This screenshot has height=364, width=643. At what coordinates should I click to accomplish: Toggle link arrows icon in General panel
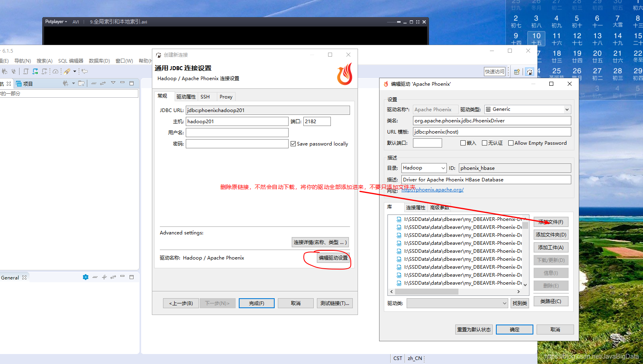coord(113,277)
